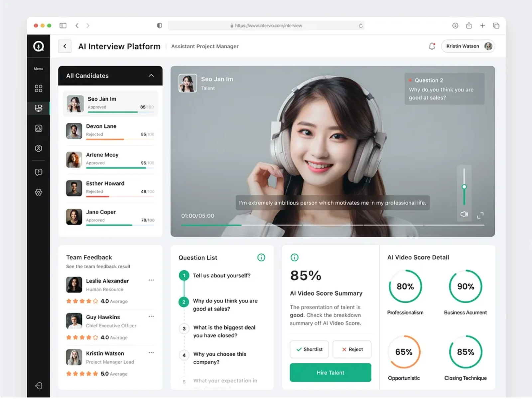Open the Kristin Watson profile menu
Image resolution: width=532 pixels, height=413 pixels.
coord(468,46)
